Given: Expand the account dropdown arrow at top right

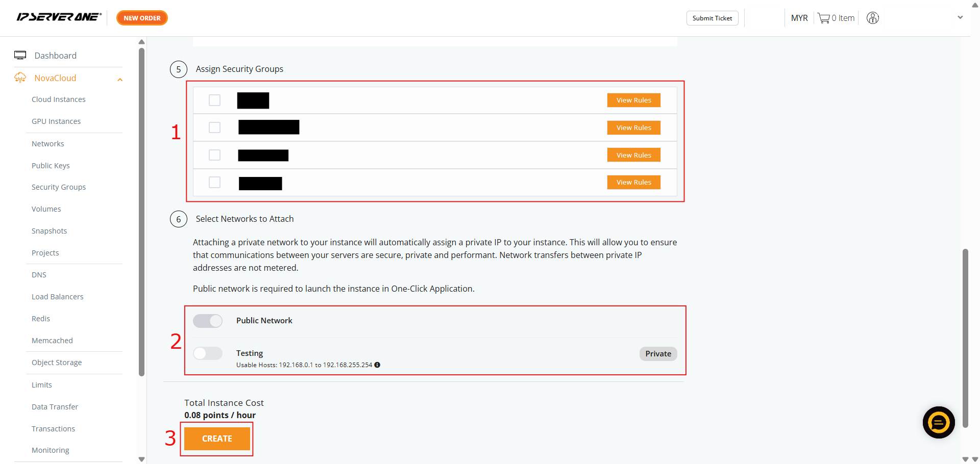Looking at the screenshot, I should pos(960,18).
